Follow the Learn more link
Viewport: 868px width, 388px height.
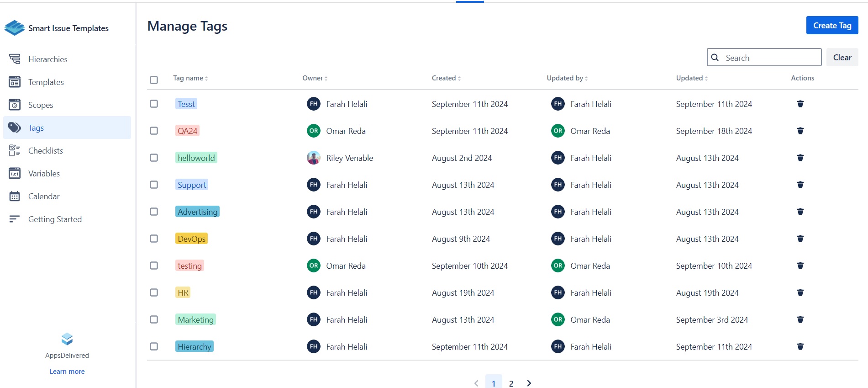pyautogui.click(x=67, y=372)
